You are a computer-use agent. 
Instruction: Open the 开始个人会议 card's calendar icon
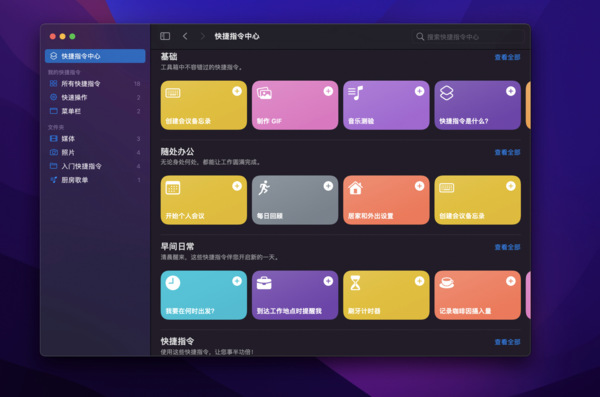173,188
